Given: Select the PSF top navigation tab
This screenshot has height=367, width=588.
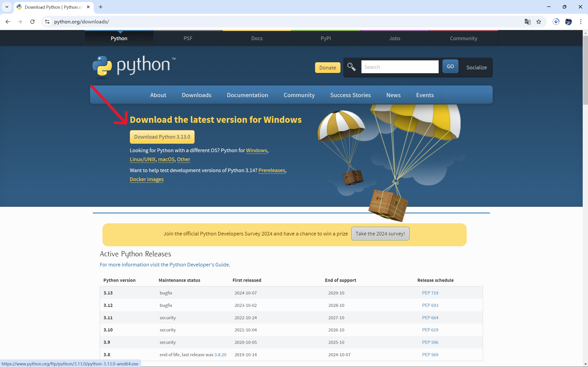Looking at the screenshot, I should click(188, 38).
